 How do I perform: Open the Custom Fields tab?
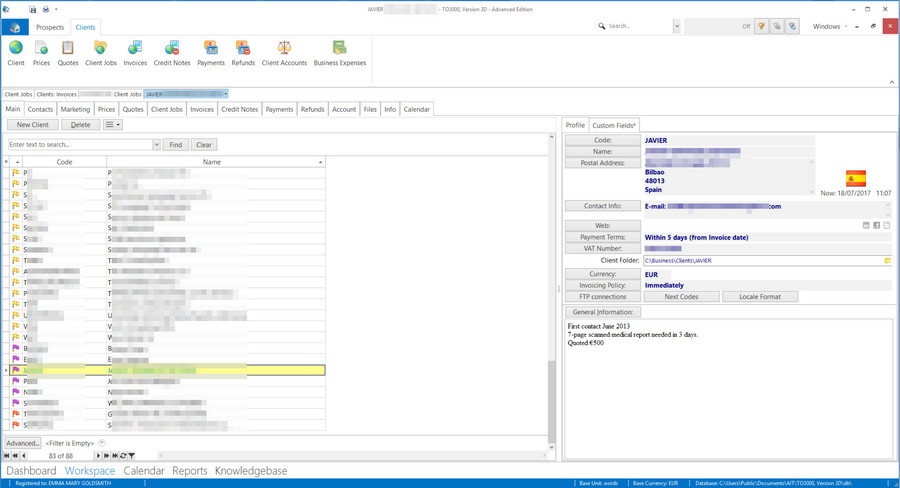(614, 125)
